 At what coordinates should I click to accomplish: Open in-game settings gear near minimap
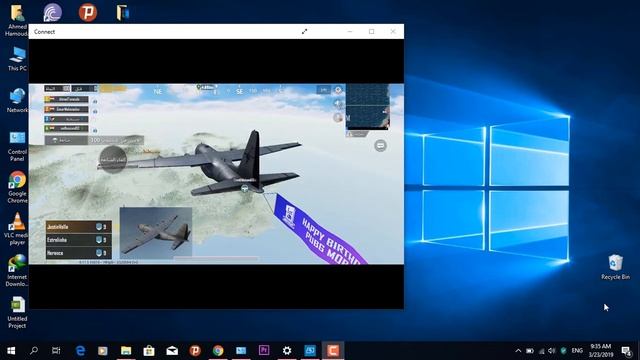[338, 90]
